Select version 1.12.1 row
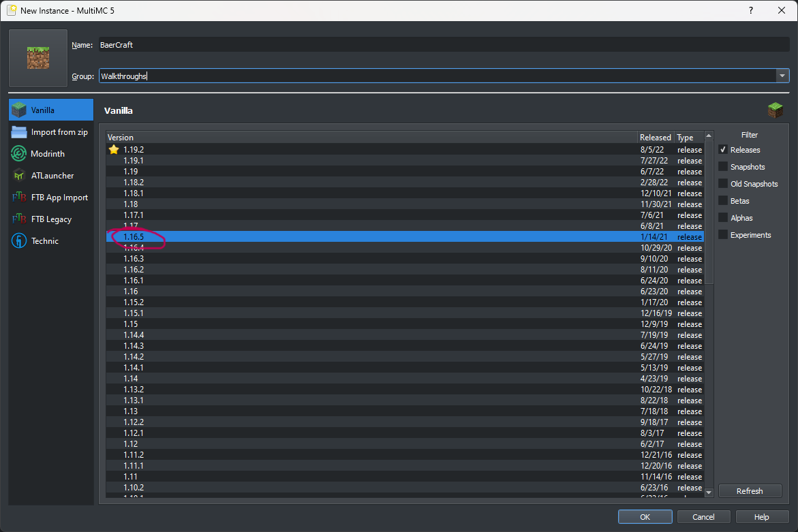The height and width of the screenshot is (532, 798). tap(405, 433)
